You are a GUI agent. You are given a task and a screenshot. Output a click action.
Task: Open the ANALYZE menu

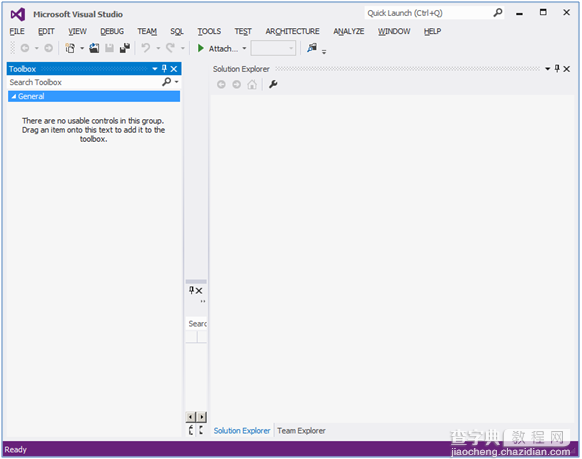tap(349, 32)
